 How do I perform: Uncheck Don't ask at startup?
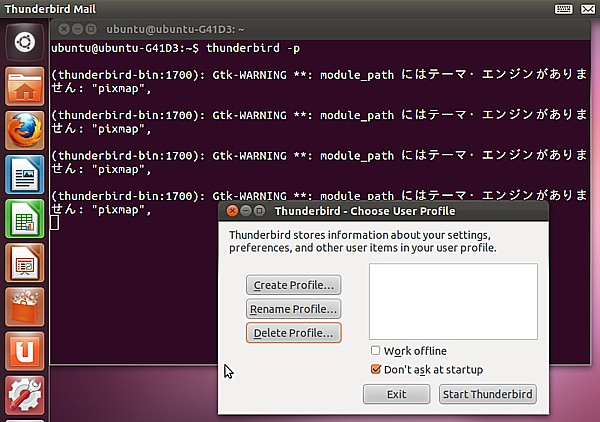click(x=376, y=369)
